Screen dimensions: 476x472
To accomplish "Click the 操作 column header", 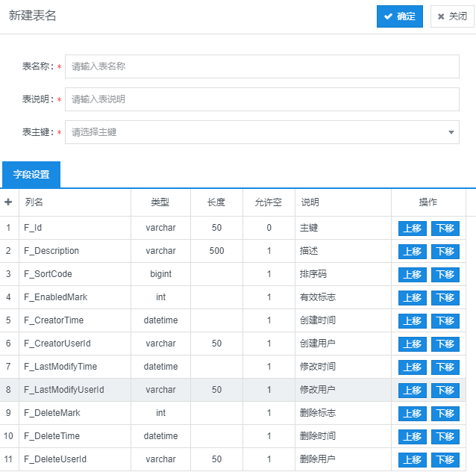I will (x=428, y=202).
